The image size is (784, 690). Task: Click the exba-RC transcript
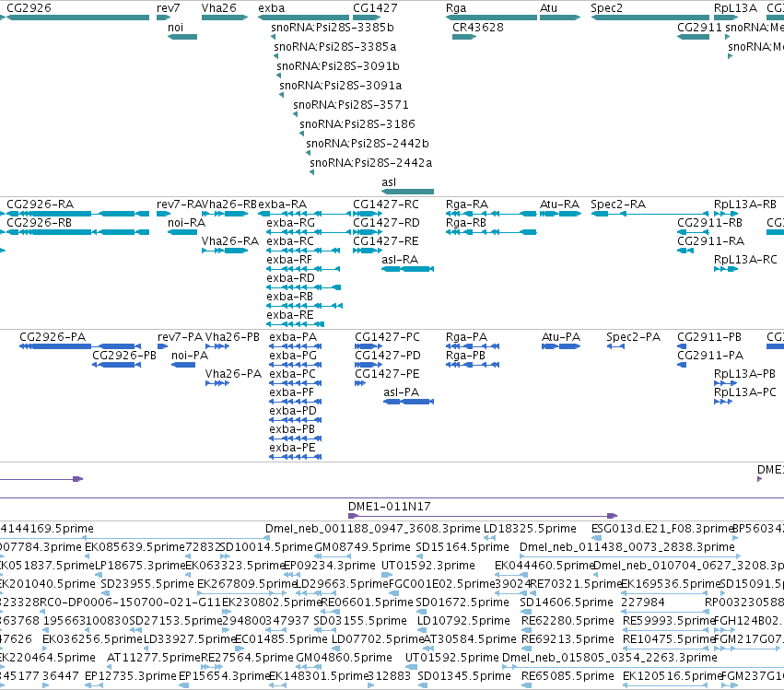coord(303,251)
